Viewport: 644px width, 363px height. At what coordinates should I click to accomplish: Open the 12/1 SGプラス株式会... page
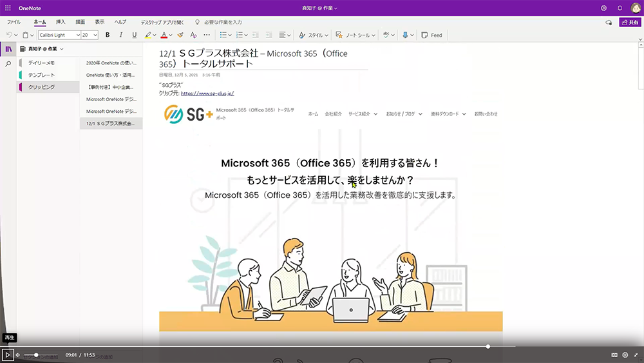(x=111, y=123)
